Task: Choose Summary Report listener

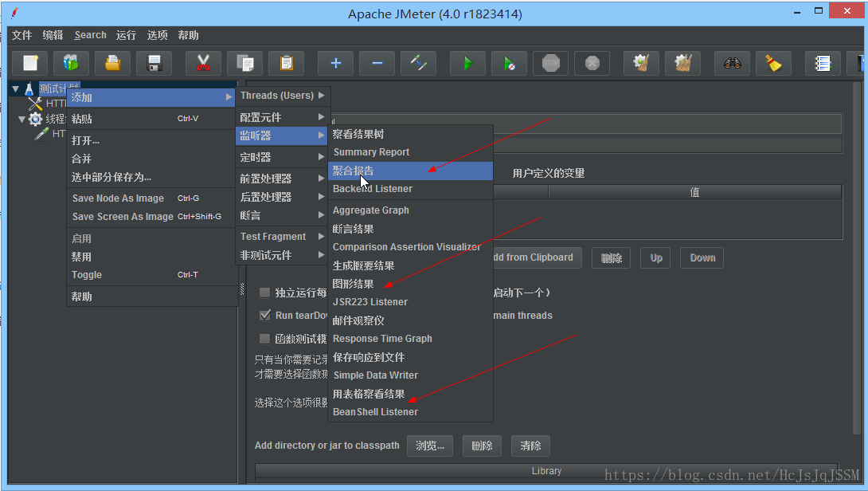Action: [410, 152]
